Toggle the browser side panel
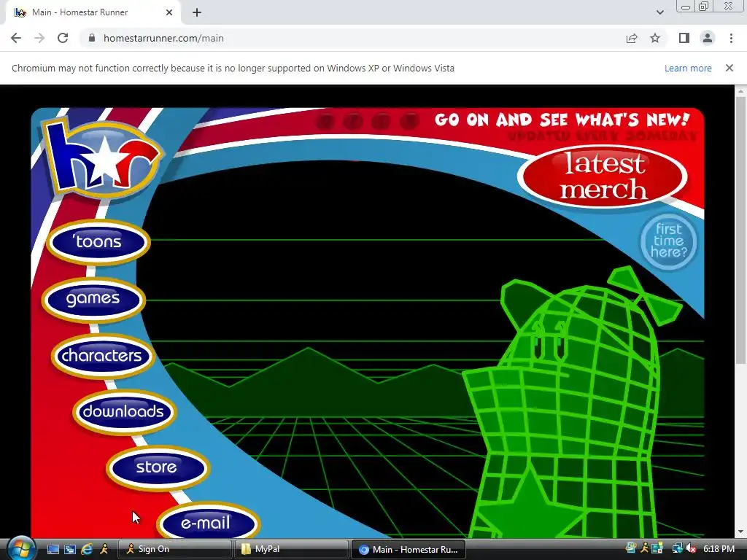This screenshot has height=560, width=747. (684, 38)
